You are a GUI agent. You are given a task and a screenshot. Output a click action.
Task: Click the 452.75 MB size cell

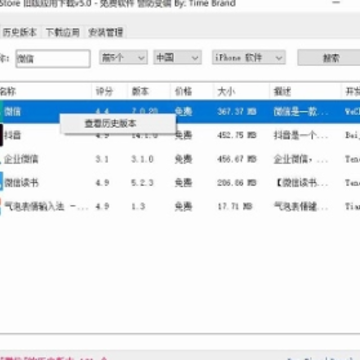[237, 135]
